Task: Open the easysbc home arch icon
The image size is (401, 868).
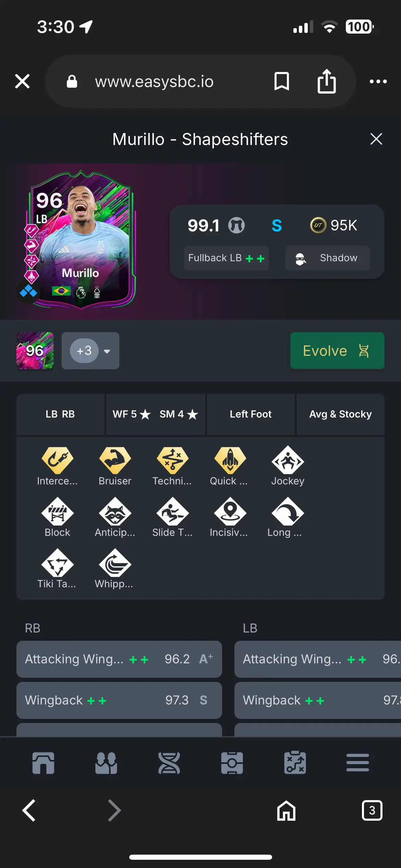Action: click(x=43, y=763)
